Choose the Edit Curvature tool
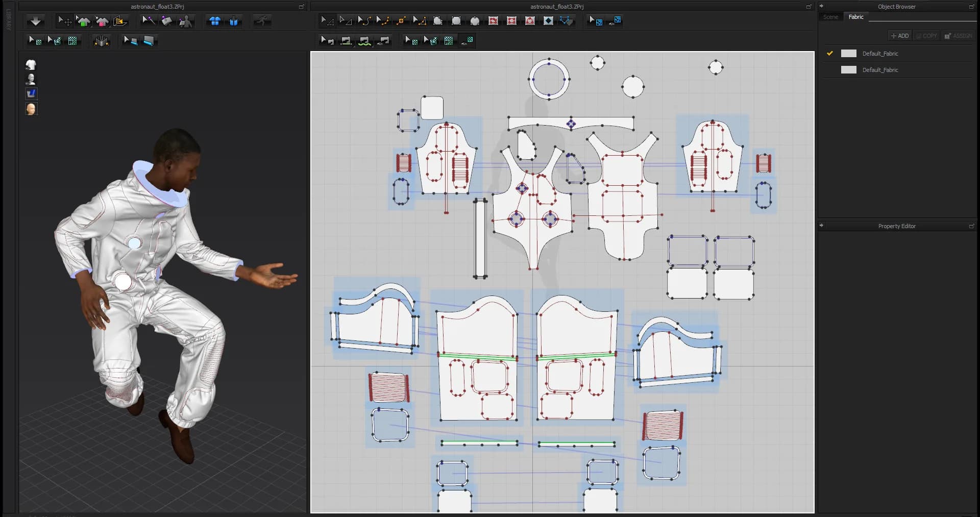 coord(364,21)
